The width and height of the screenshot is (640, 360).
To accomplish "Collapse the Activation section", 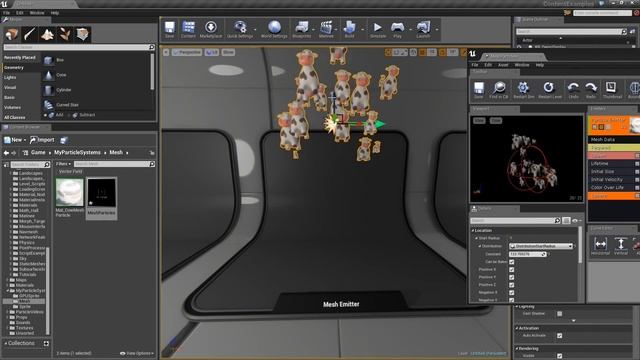I will (x=516, y=328).
